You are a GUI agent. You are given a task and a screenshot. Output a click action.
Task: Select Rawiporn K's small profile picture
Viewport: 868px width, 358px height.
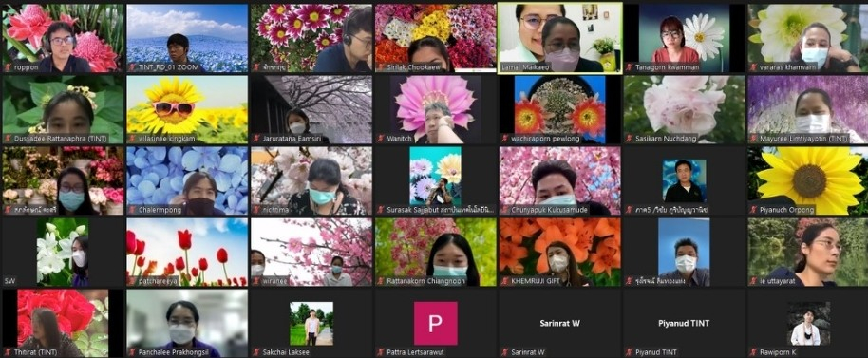coord(808,323)
